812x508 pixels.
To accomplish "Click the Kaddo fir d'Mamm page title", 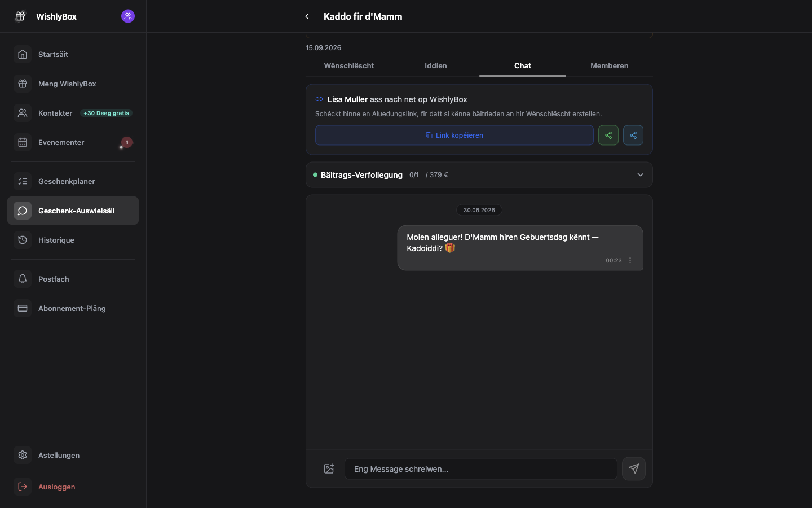I will click(363, 16).
